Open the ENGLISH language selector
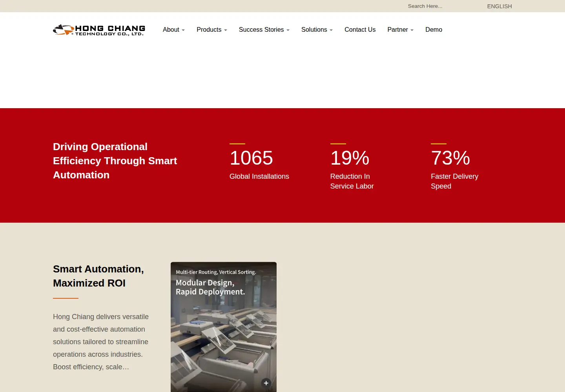The image size is (565, 392). click(499, 6)
